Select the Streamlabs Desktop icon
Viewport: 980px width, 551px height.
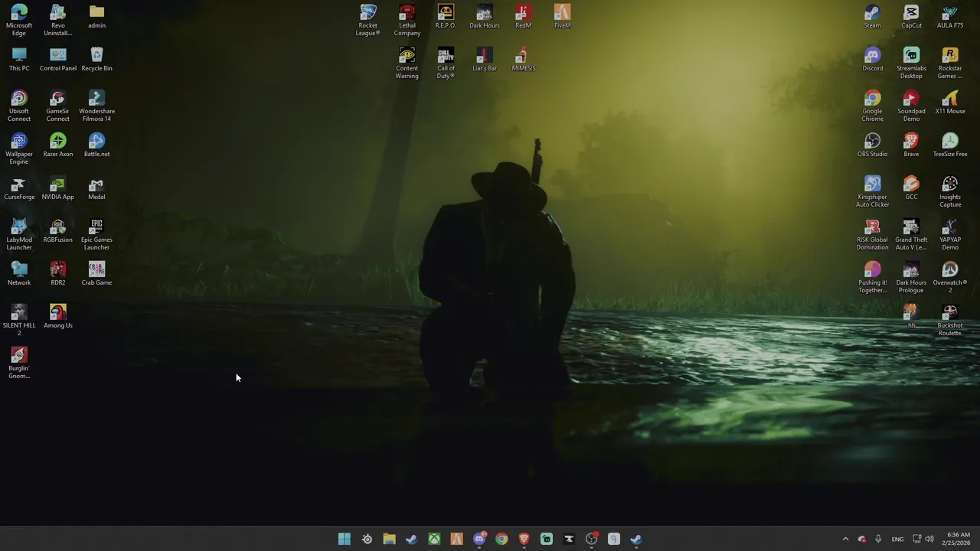[x=911, y=63]
